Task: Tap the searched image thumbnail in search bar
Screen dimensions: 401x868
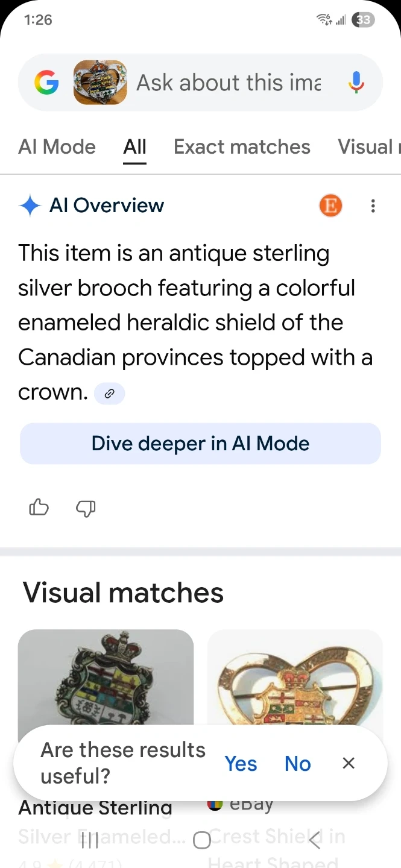Action: pos(100,83)
